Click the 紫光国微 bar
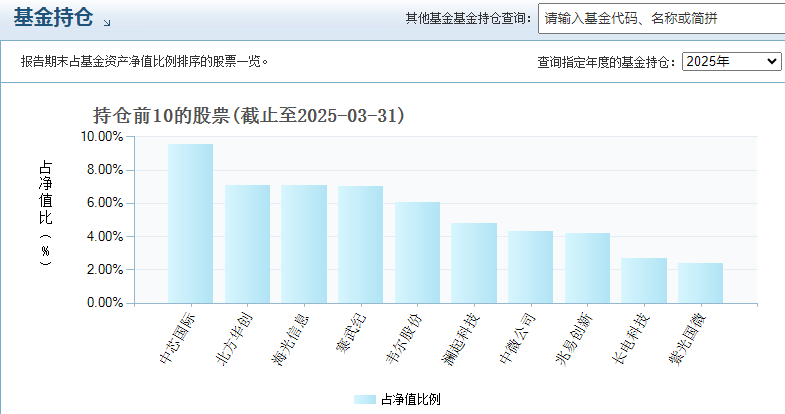 click(701, 283)
